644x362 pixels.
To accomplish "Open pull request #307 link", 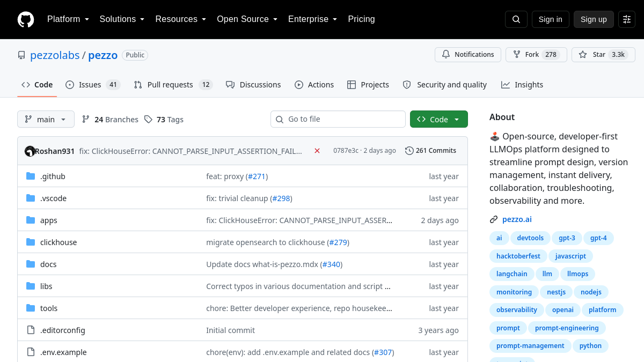I will click(x=383, y=352).
